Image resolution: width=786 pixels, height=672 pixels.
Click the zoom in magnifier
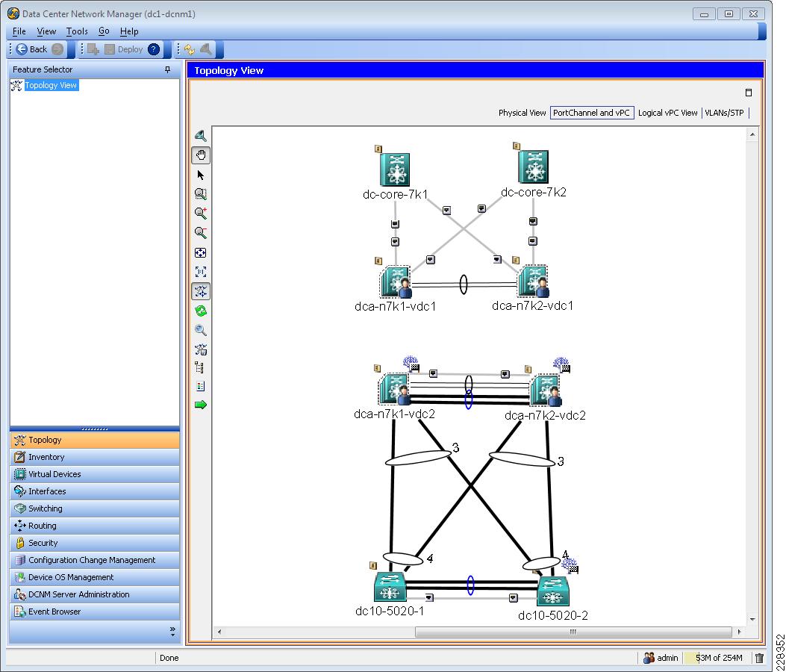pyautogui.click(x=201, y=213)
